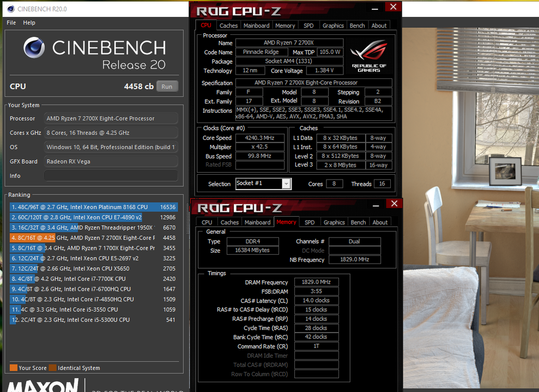Viewport: 539px width, 392px height.
Task: Switch to Memory tab in upper CPU-Z
Action: tap(285, 26)
